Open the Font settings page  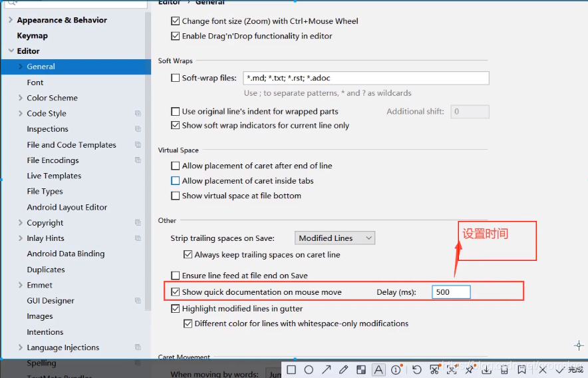point(35,83)
